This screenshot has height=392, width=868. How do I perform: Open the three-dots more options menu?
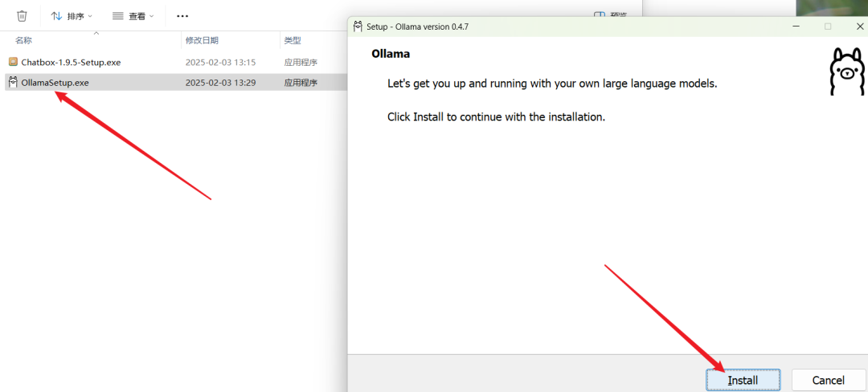click(182, 16)
